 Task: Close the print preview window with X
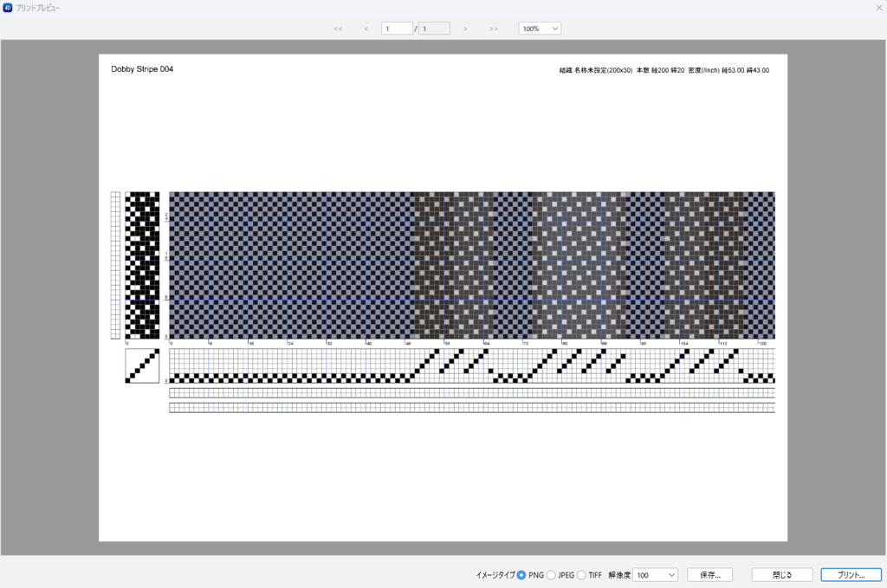click(x=878, y=7)
